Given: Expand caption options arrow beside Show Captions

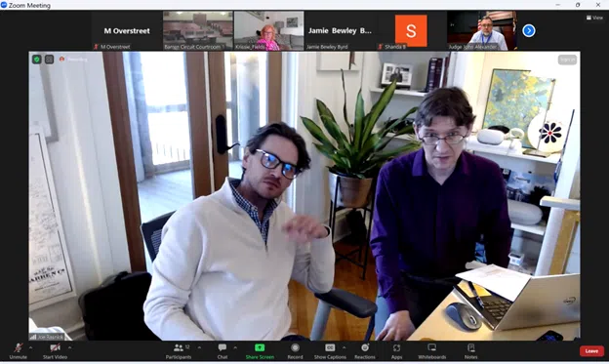Looking at the screenshot, I should [345, 347].
